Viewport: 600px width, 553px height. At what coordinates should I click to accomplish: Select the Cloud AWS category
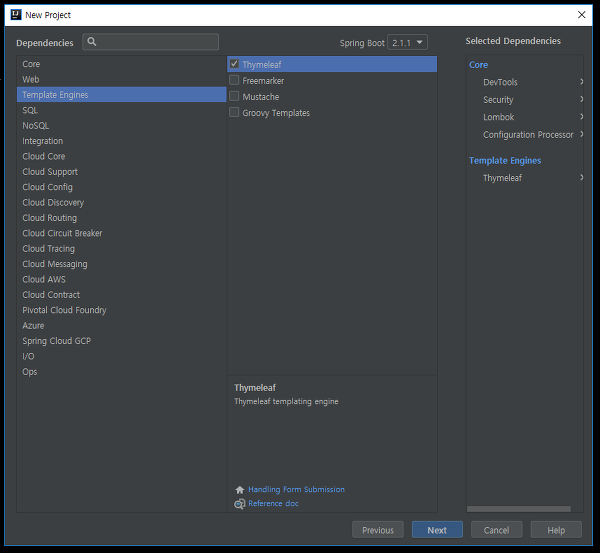[x=122, y=279]
